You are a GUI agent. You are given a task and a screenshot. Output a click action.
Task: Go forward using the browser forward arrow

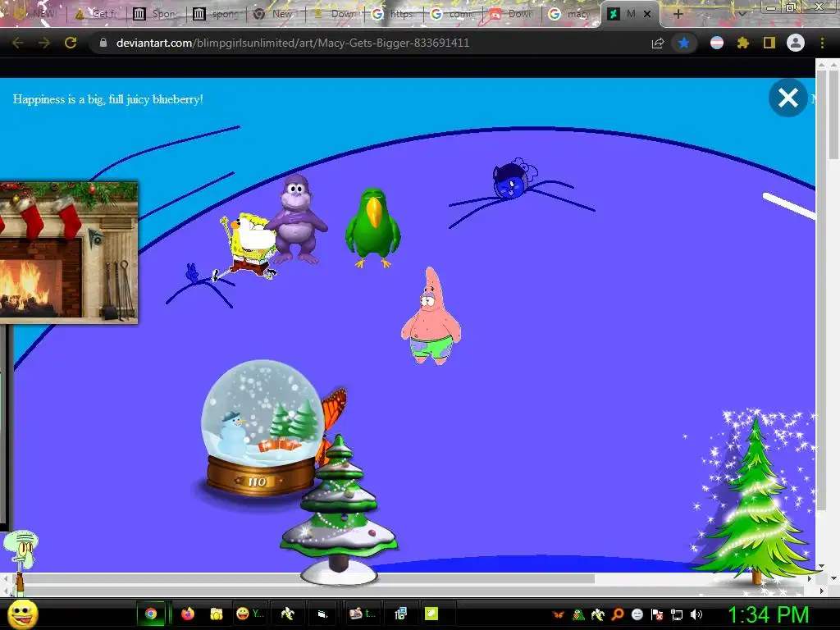click(x=44, y=43)
